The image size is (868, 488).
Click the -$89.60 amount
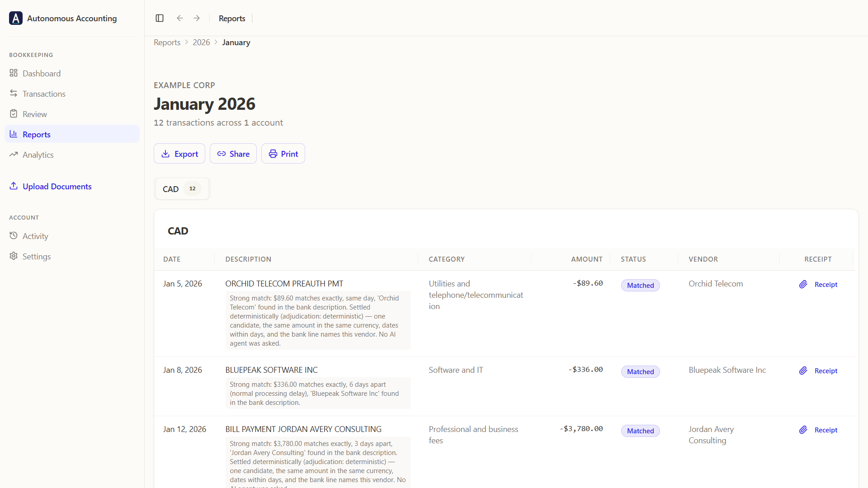click(x=588, y=283)
